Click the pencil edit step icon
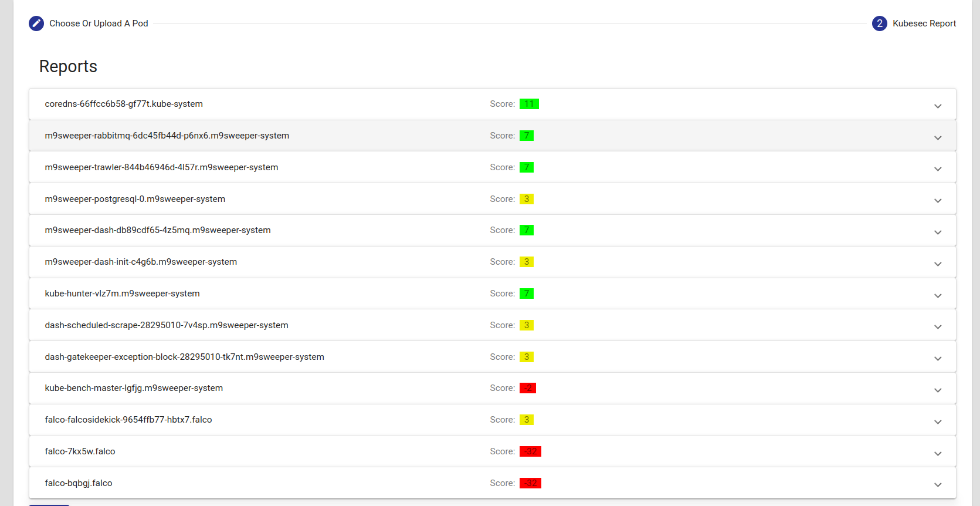 [36, 23]
